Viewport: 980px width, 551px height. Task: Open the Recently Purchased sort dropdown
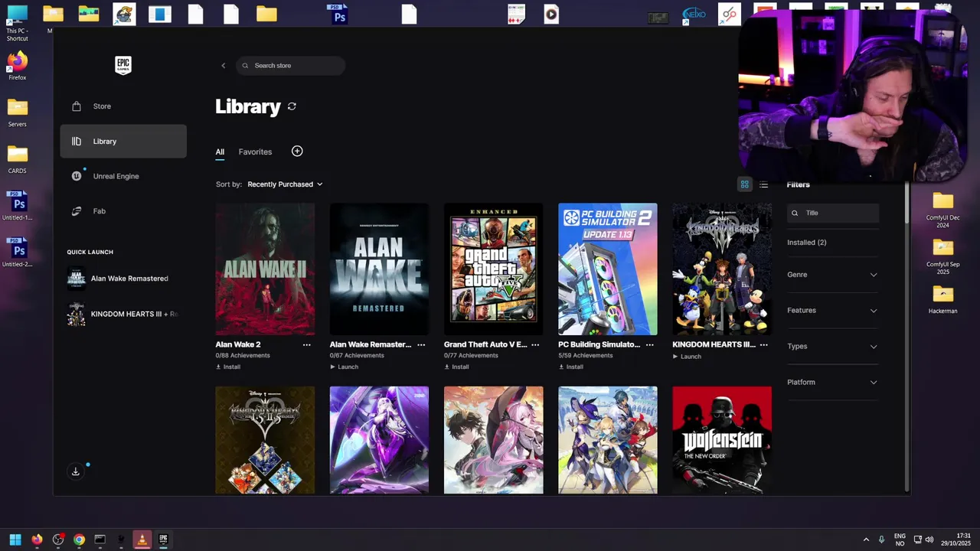[x=285, y=184]
